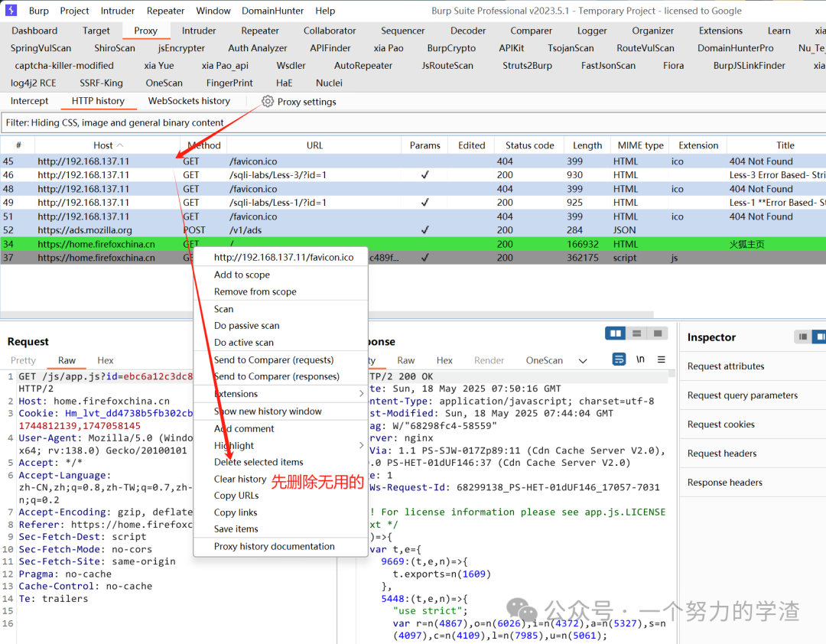Switch Inspector to left-docked layout icon
826x644 pixels.
[802, 337]
